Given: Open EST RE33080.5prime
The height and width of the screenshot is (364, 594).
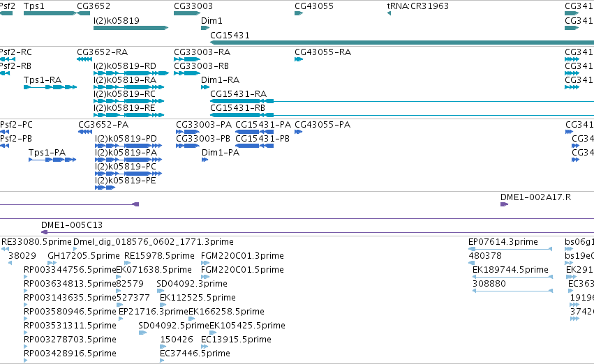Looking at the screenshot, I should (x=5, y=249).
